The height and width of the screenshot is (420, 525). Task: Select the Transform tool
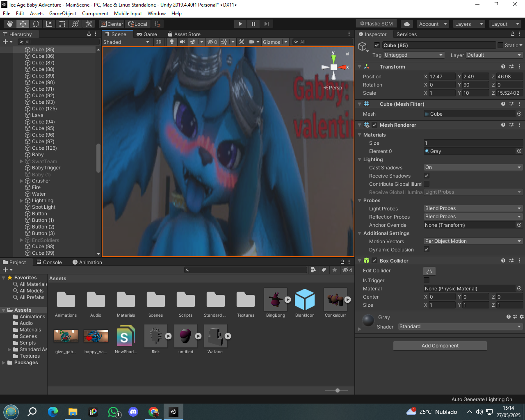point(75,24)
